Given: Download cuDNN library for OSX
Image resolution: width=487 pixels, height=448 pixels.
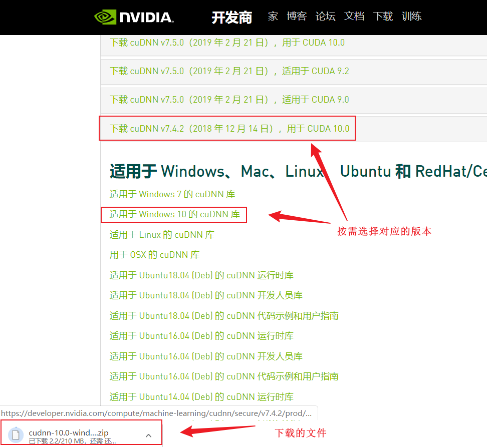Looking at the screenshot, I should (x=154, y=255).
